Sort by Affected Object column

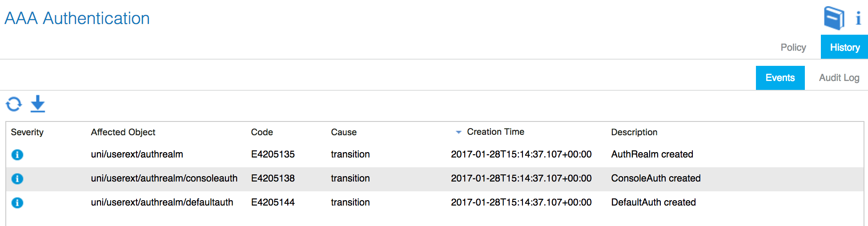tap(123, 132)
